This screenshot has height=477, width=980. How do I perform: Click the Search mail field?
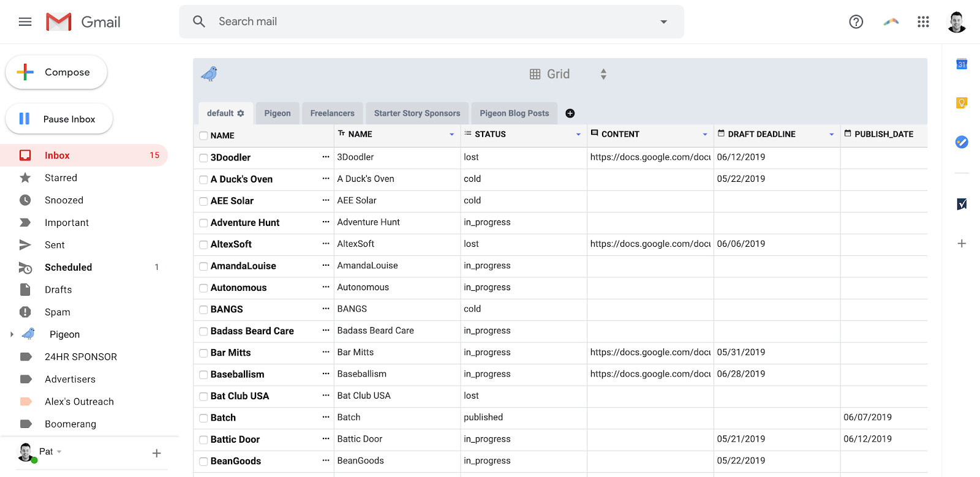(x=431, y=21)
